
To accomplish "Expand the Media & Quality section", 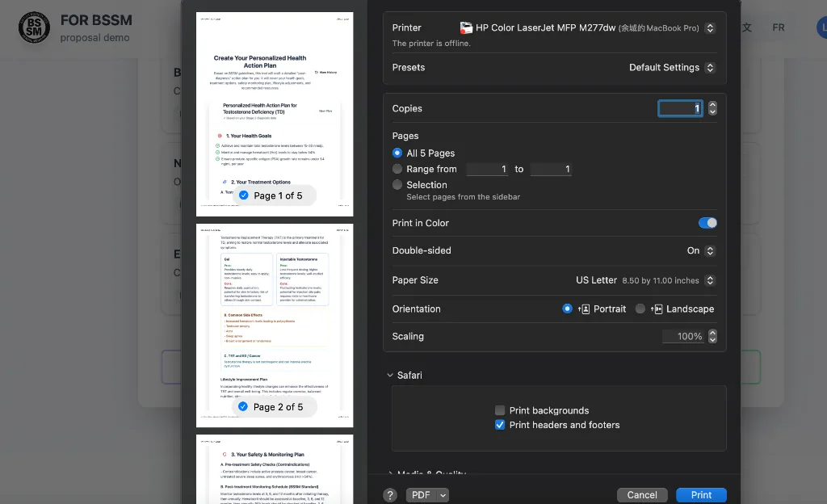I will pos(390,473).
